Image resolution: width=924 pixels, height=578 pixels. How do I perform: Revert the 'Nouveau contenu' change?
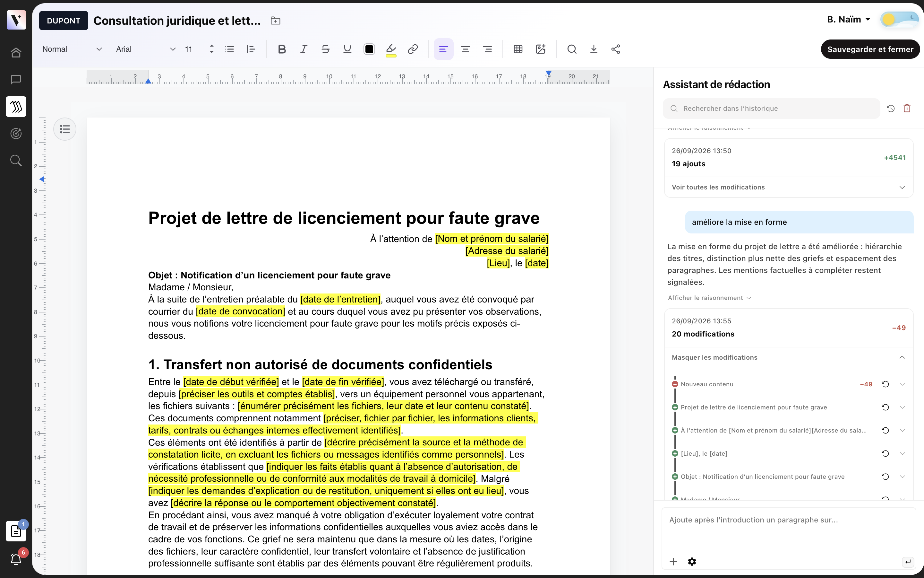point(886,384)
